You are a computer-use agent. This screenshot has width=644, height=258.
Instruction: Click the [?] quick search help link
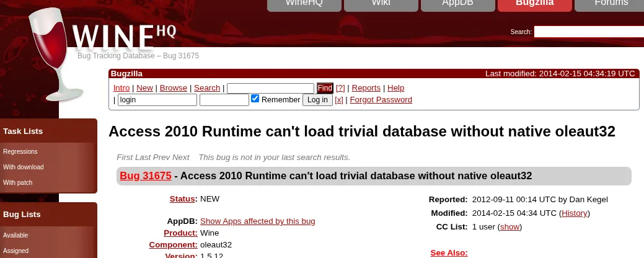pyautogui.click(x=340, y=88)
